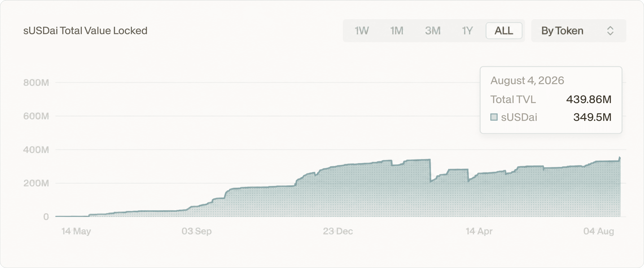Click the 04 Aug x-axis label
644x268 pixels.
[x=598, y=231]
